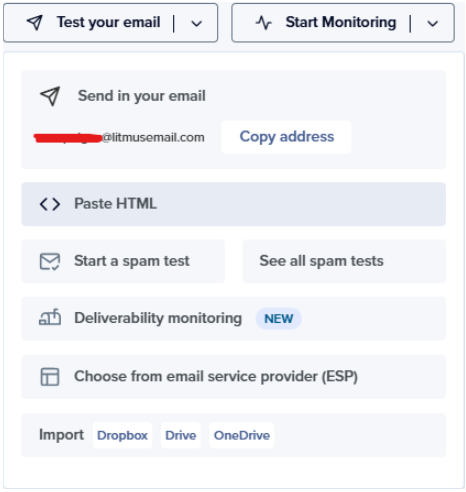466x492 pixels.
Task: Choose Deliverability monitoring from the menu
Action: 233,318
